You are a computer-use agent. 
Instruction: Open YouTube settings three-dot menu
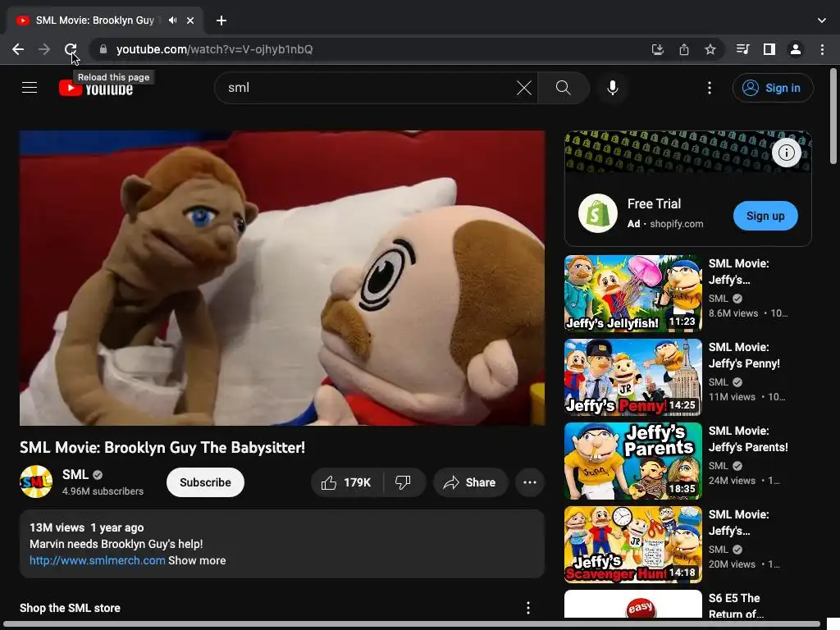(710, 87)
